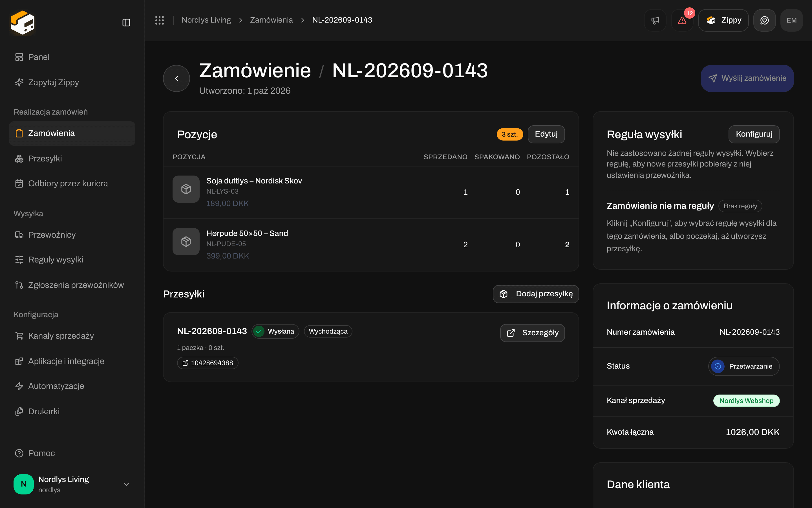
Task: Click the Soja duftlys – Nordisk Skov item name
Action: pyautogui.click(x=254, y=181)
